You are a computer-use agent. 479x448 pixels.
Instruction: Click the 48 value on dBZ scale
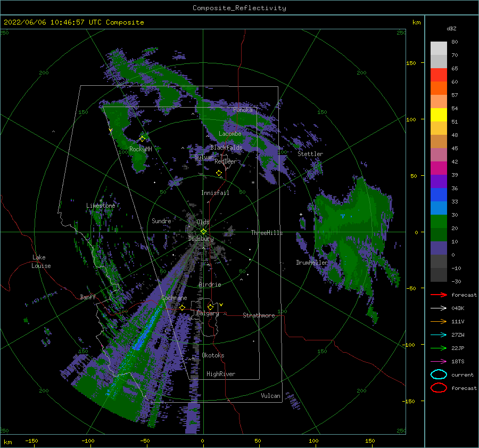click(x=455, y=135)
